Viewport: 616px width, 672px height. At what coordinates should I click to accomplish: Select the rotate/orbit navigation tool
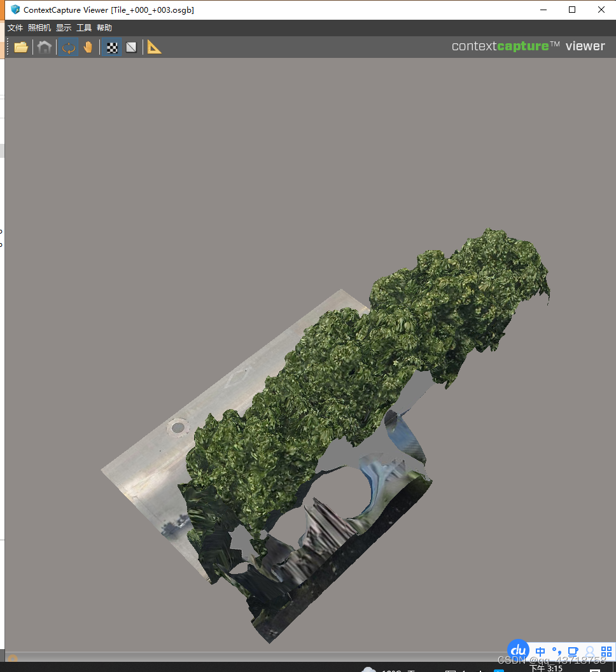[68, 47]
